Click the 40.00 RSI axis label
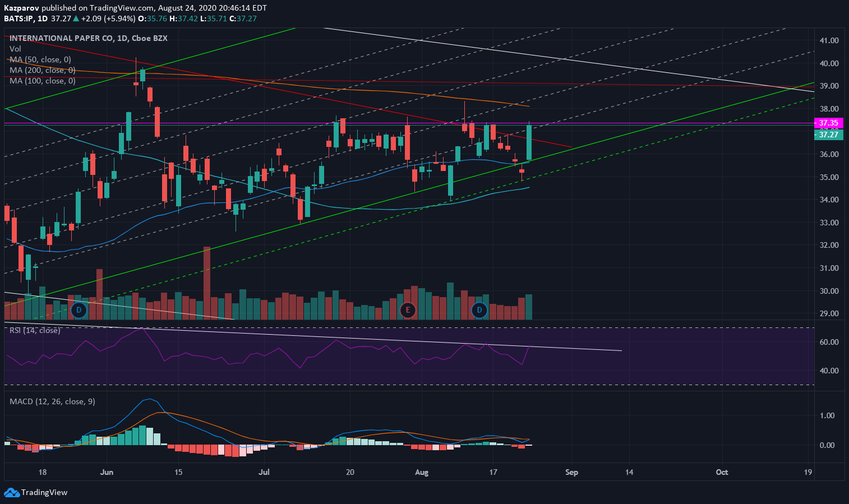This screenshot has width=849, height=504. point(829,371)
